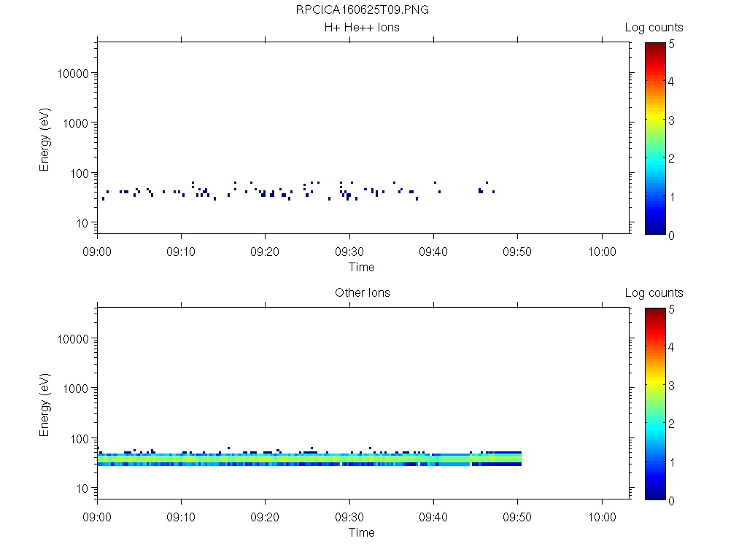
Task: Click the top colorbar tick value 1
Action: [672, 197]
